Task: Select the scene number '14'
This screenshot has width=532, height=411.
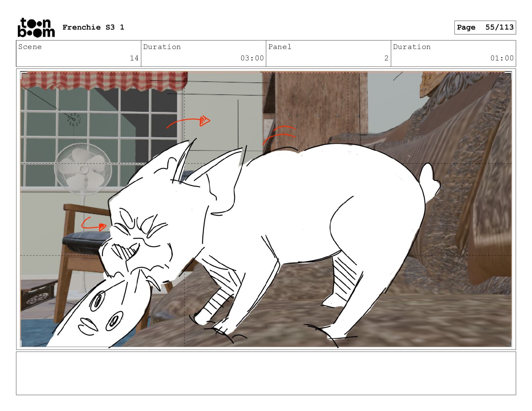Action: pyautogui.click(x=134, y=58)
